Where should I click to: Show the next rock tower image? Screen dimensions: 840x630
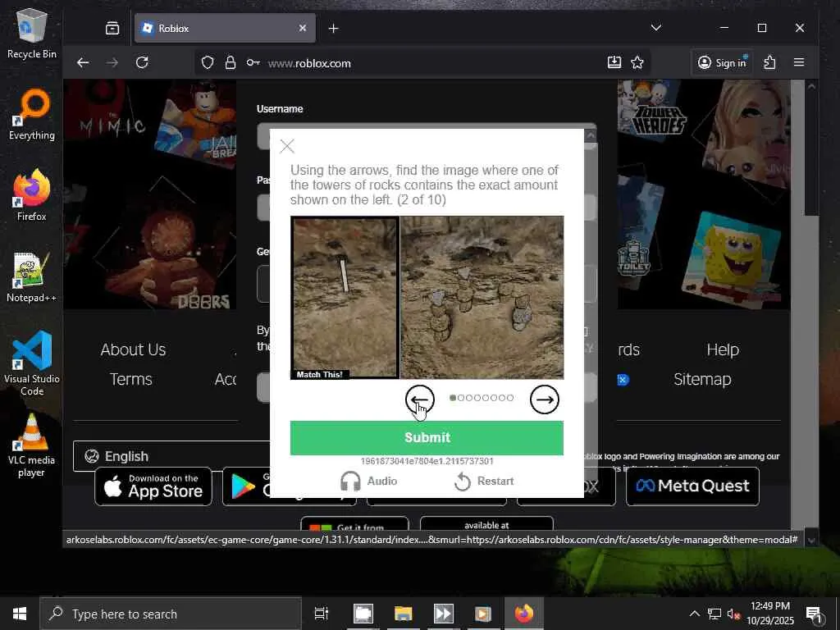pyautogui.click(x=545, y=399)
